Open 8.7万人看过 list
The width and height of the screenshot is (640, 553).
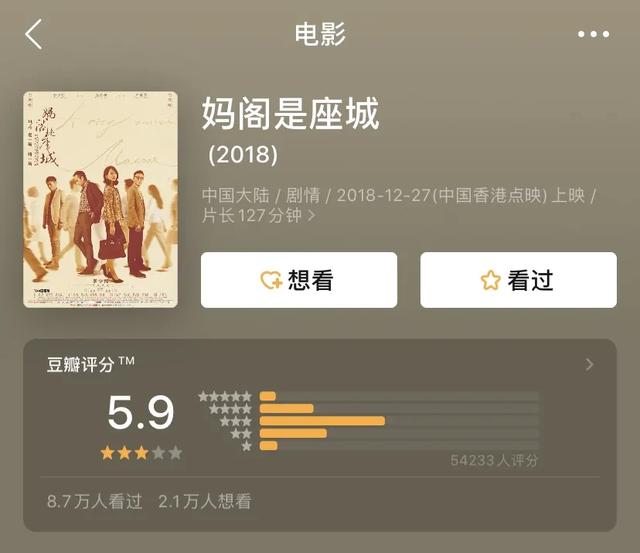tap(95, 502)
